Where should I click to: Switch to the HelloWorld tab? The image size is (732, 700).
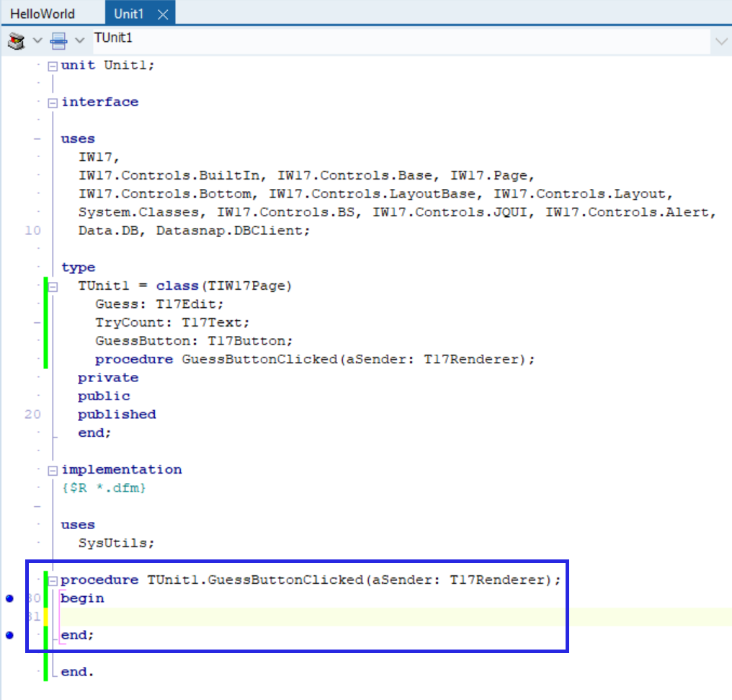tap(42, 14)
